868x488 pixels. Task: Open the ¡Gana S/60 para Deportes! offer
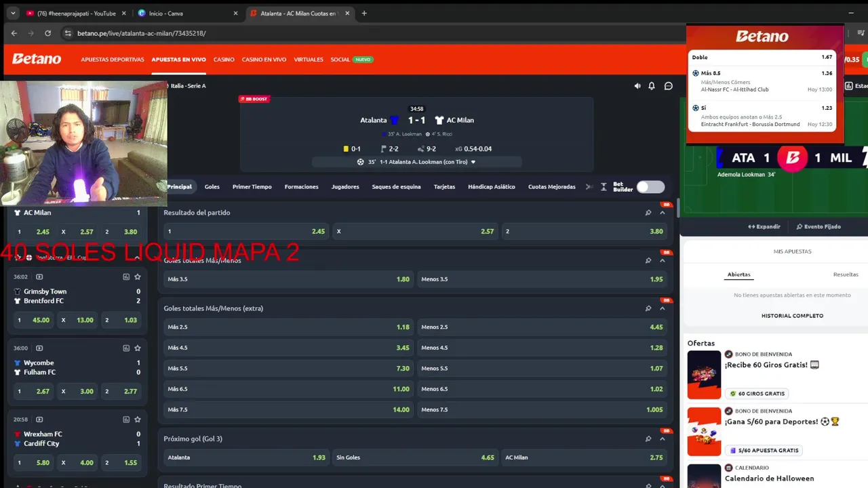(782, 422)
